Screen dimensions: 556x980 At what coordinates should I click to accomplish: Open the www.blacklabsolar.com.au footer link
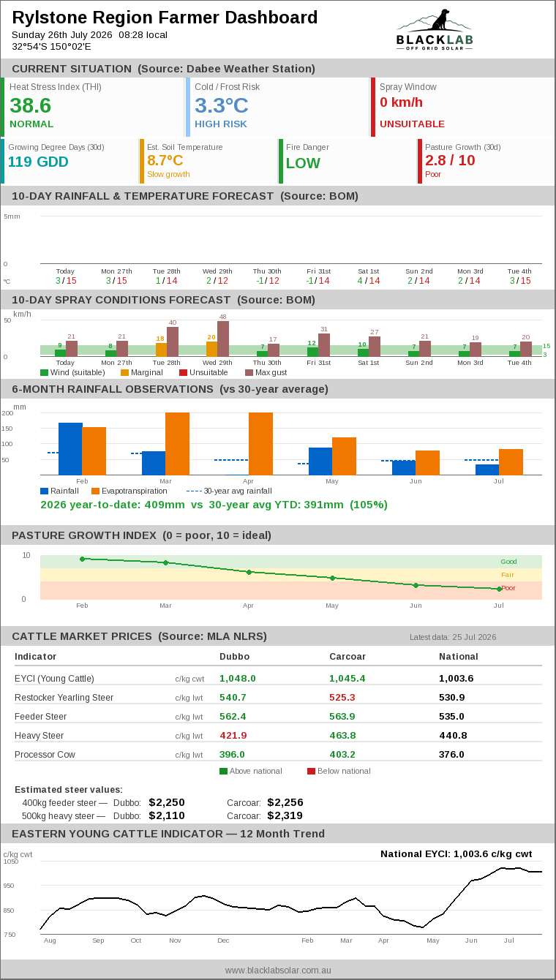click(278, 970)
